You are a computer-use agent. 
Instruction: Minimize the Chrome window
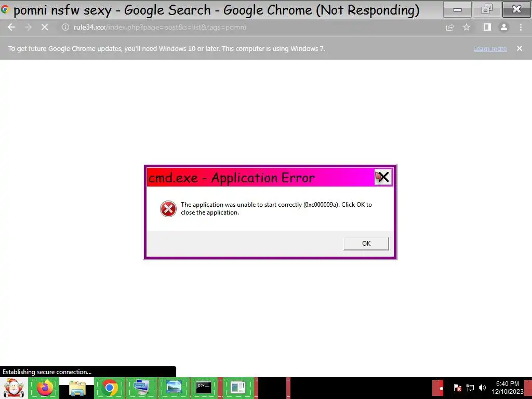457,9
